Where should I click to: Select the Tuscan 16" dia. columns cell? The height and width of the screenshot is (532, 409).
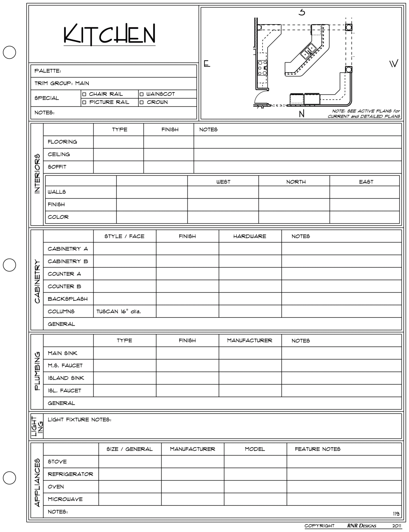pyautogui.click(x=124, y=312)
